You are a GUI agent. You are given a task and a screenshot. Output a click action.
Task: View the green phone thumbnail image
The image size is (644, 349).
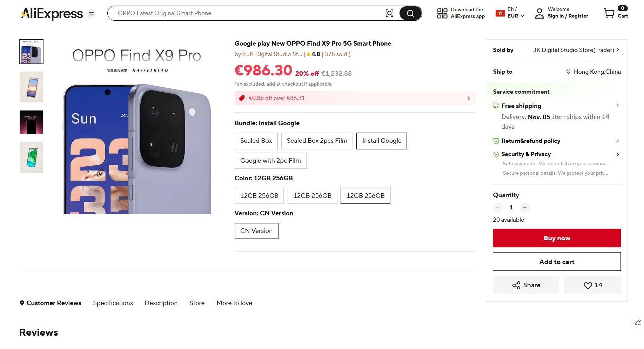[31, 157]
